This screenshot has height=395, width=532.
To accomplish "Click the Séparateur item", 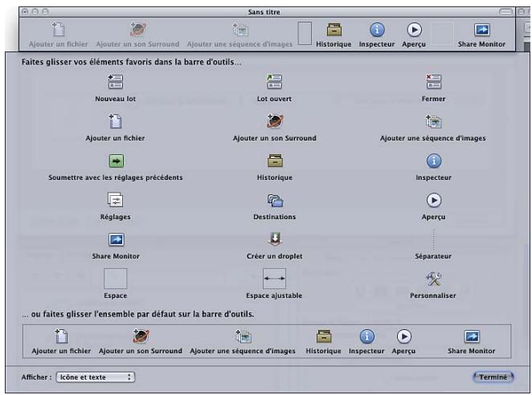I will (432, 239).
